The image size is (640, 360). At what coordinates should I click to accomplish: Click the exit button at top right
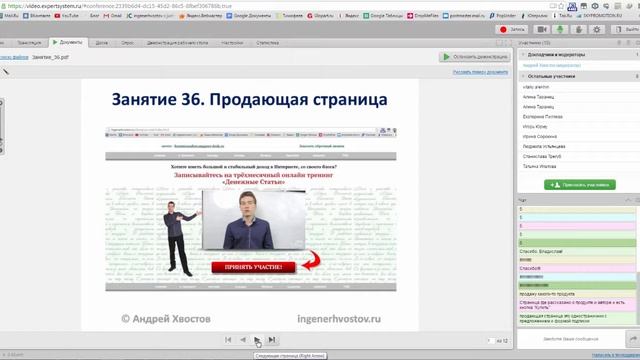627,29
